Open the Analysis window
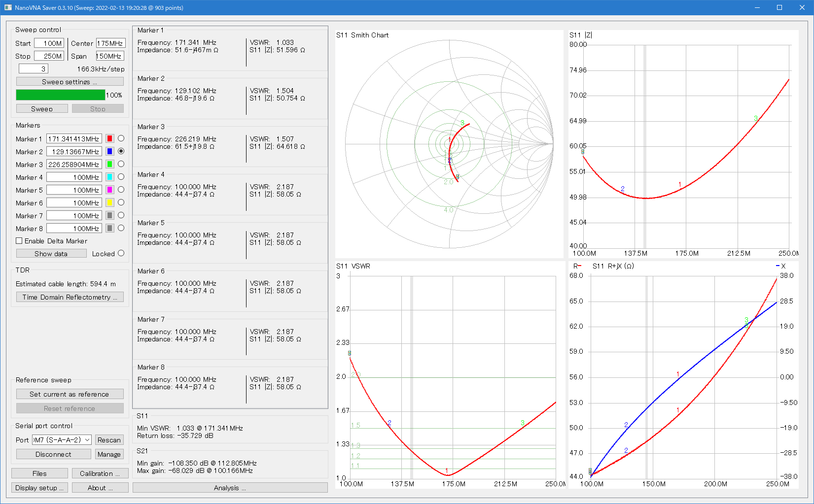814x504 pixels. (230, 488)
